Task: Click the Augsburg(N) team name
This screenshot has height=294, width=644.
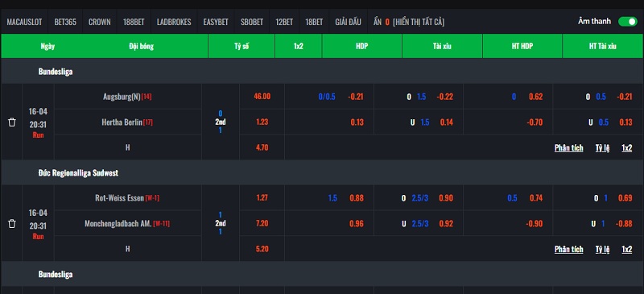Action: coord(122,97)
